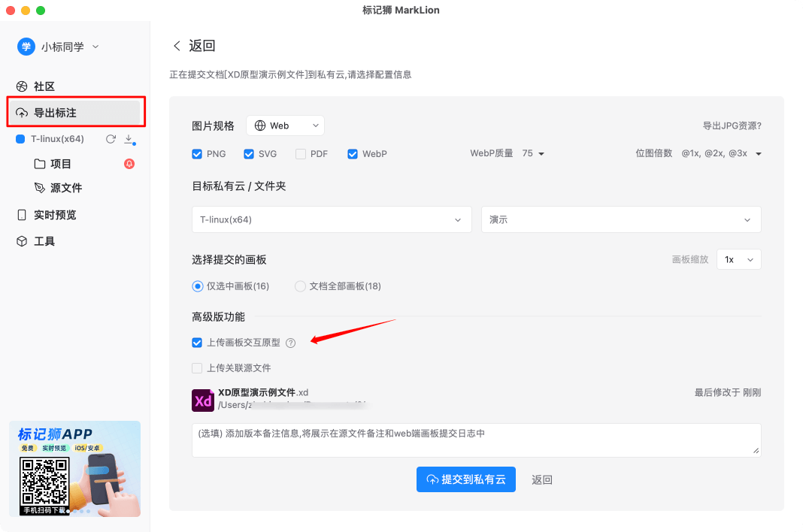Image resolution: width=803 pixels, height=532 pixels.
Task: Click the help icon beside 上传画板交互原型
Action: (291, 343)
